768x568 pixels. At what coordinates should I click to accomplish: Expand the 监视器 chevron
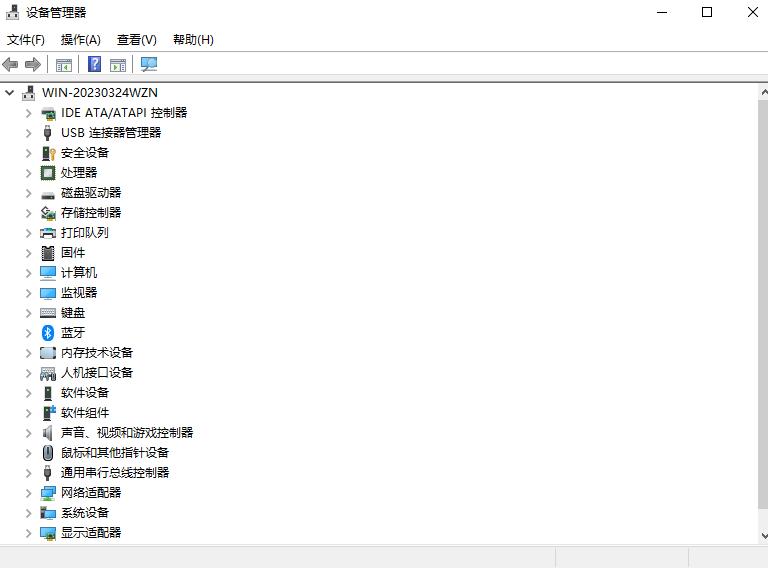coord(28,293)
